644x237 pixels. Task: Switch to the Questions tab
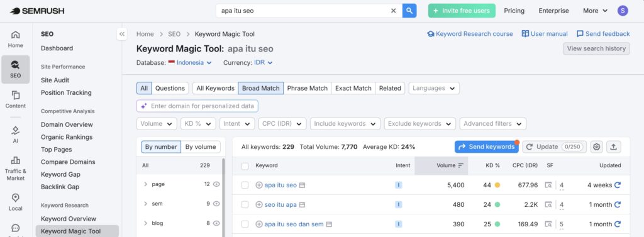click(170, 88)
